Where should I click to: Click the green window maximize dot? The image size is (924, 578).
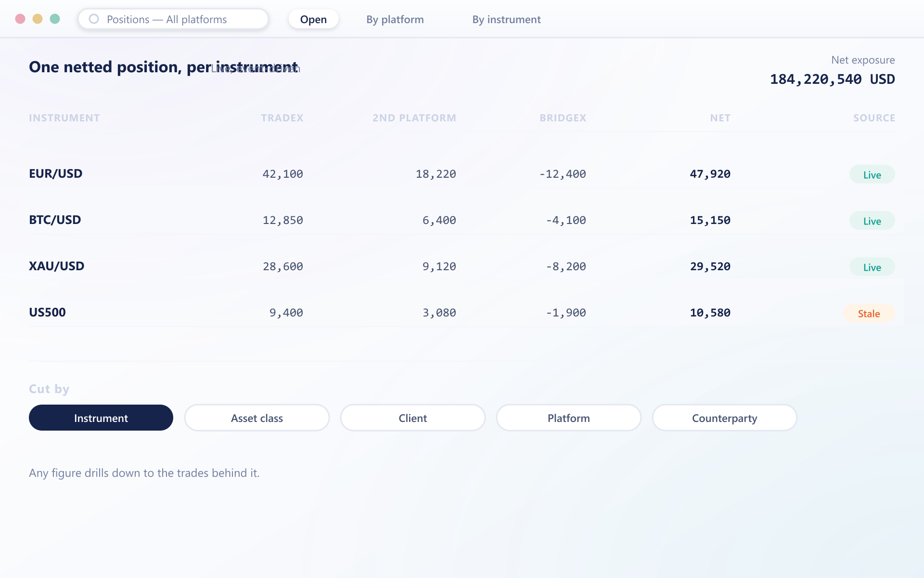click(55, 19)
